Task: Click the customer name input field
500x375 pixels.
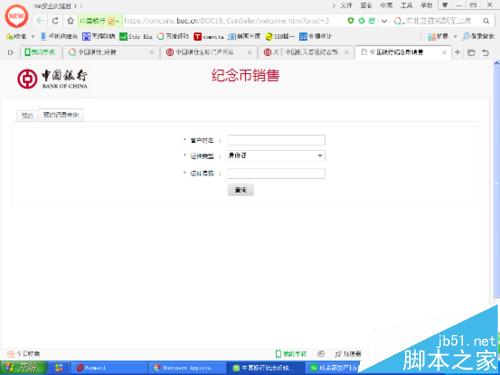Action: (276, 140)
